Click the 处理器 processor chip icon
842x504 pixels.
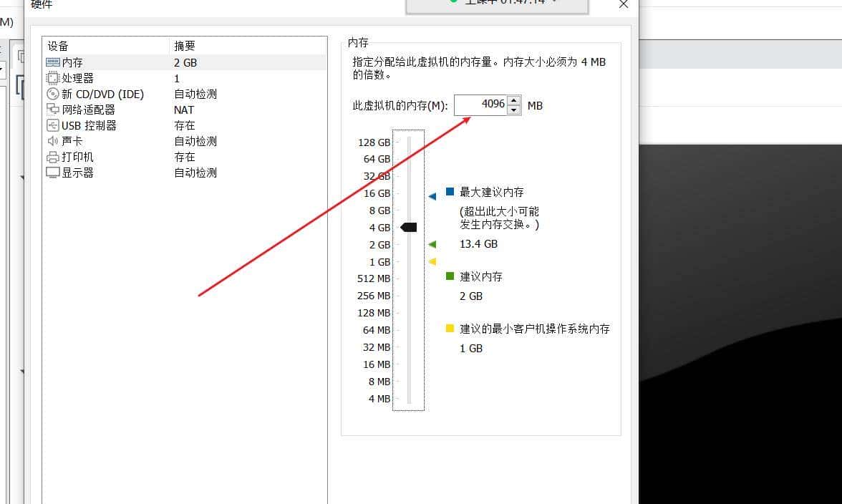click(53, 78)
